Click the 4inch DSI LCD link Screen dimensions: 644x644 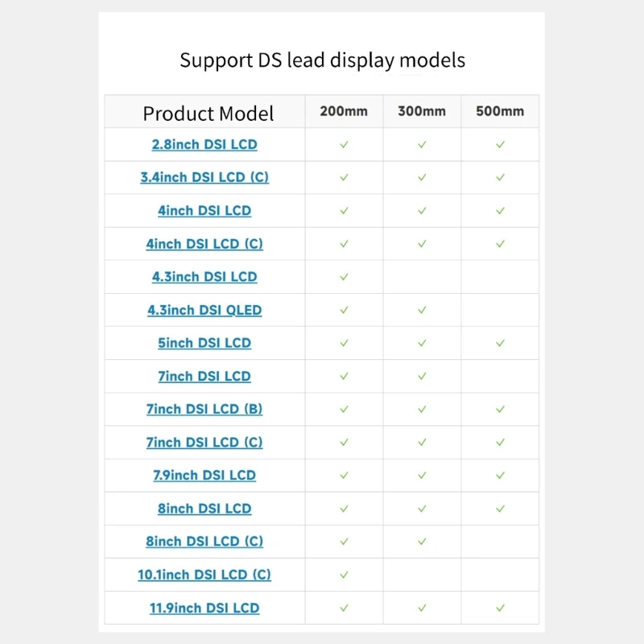[204, 211]
